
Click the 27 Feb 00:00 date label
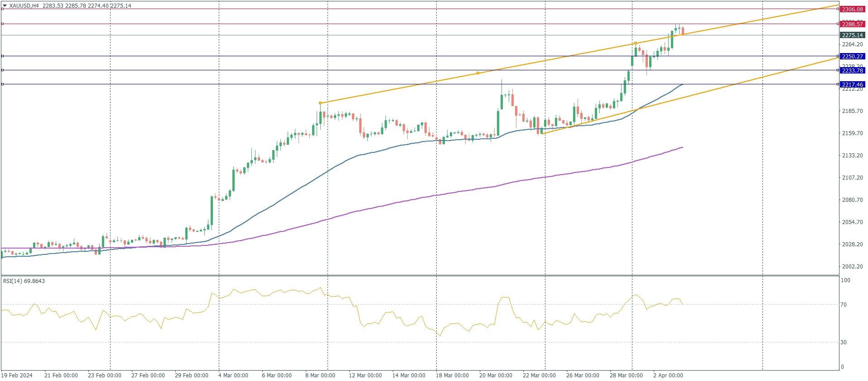click(148, 376)
